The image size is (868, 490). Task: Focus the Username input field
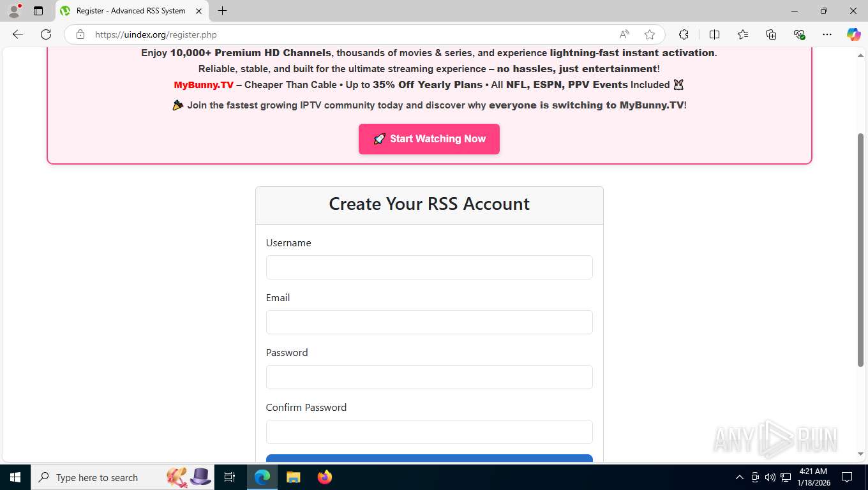click(x=429, y=267)
